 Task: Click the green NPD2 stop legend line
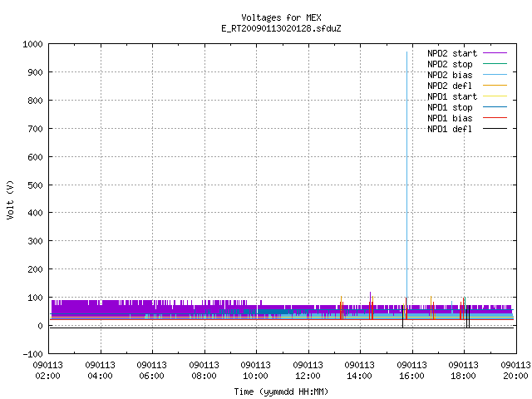pyautogui.click(x=495, y=64)
